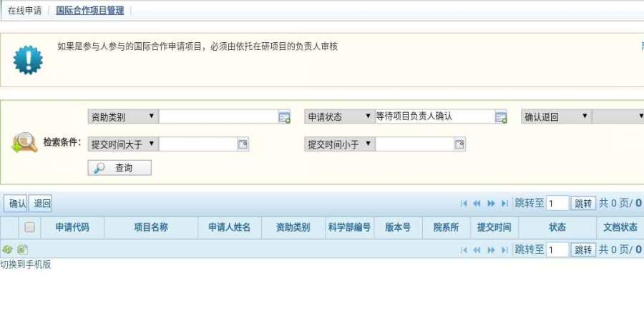Go to next page in bottom pager
644x318 pixels.
click(x=491, y=250)
